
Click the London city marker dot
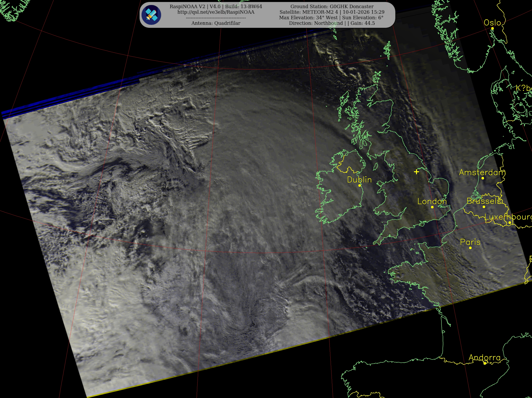click(432, 207)
